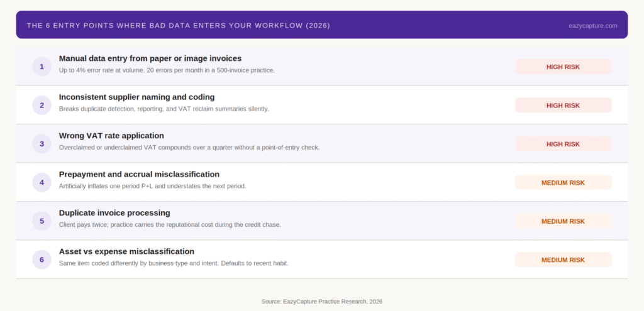
Task: Click the purple header title text
Action: click(178, 26)
